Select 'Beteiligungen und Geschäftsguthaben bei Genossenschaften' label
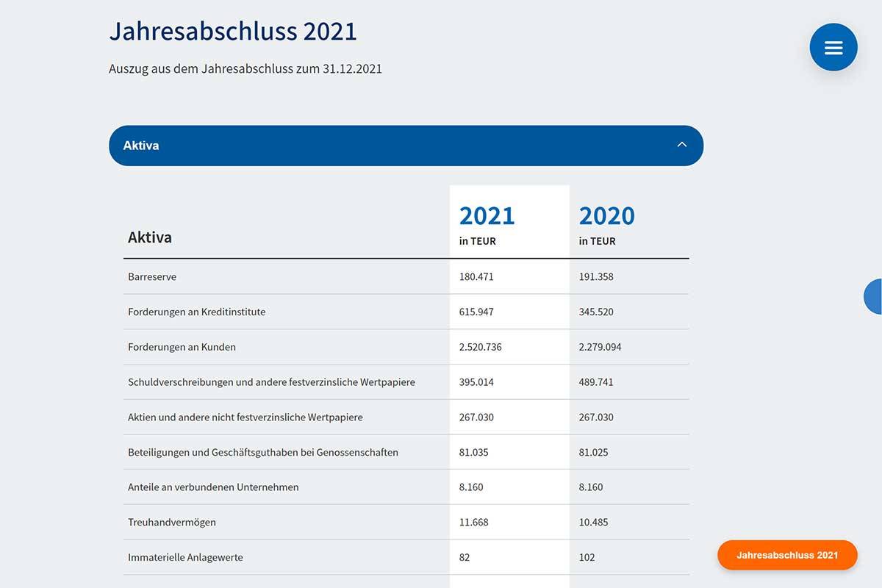The image size is (882, 588). pyautogui.click(x=263, y=452)
